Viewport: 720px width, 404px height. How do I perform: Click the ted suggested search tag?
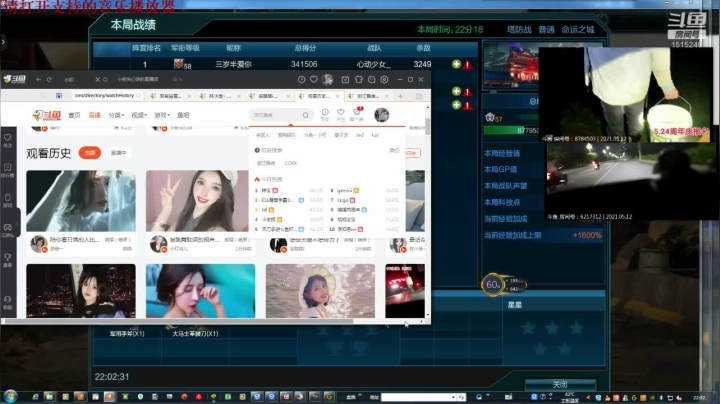[360, 135]
